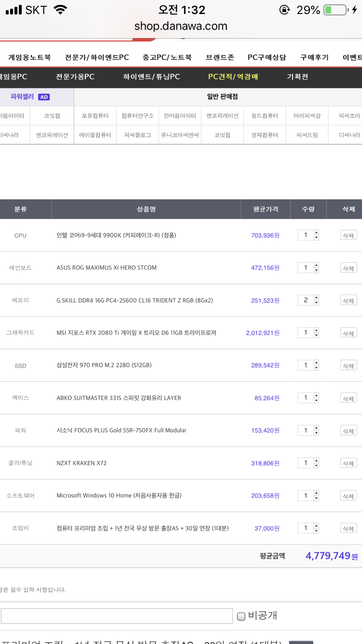Select the 일반 판매점 header
The width and height of the screenshot is (362, 644).
pyautogui.click(x=222, y=97)
